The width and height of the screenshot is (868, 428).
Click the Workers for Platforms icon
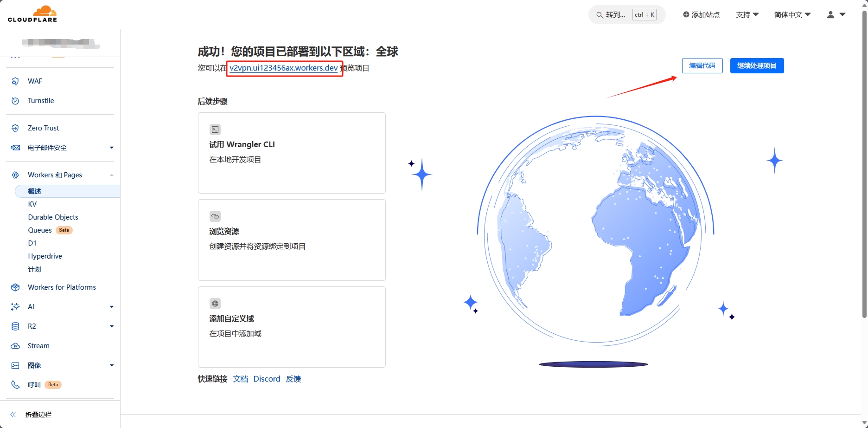(15, 287)
